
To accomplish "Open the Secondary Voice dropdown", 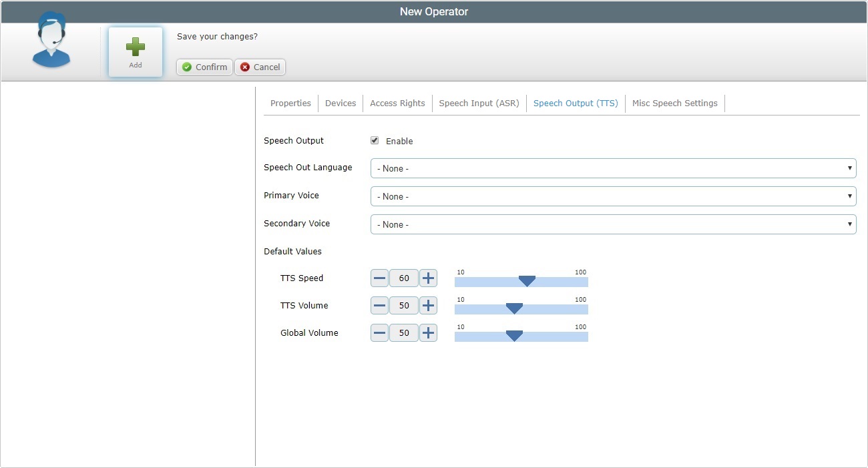I will (x=613, y=224).
